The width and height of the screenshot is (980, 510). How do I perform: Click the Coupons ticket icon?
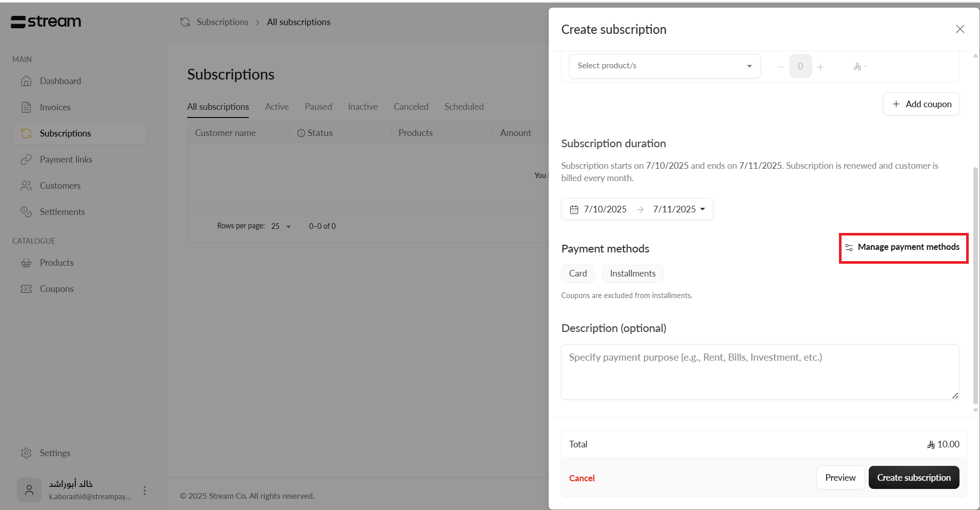(26, 289)
